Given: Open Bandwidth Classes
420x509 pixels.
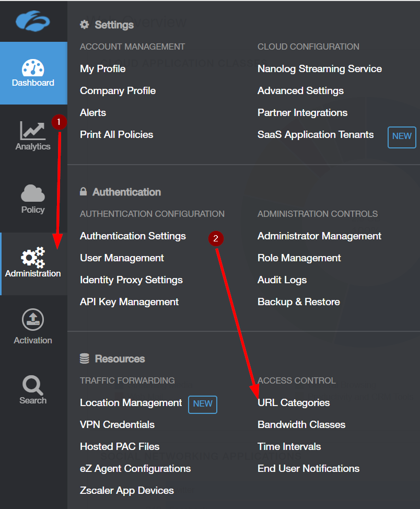Looking at the screenshot, I should coord(301,424).
